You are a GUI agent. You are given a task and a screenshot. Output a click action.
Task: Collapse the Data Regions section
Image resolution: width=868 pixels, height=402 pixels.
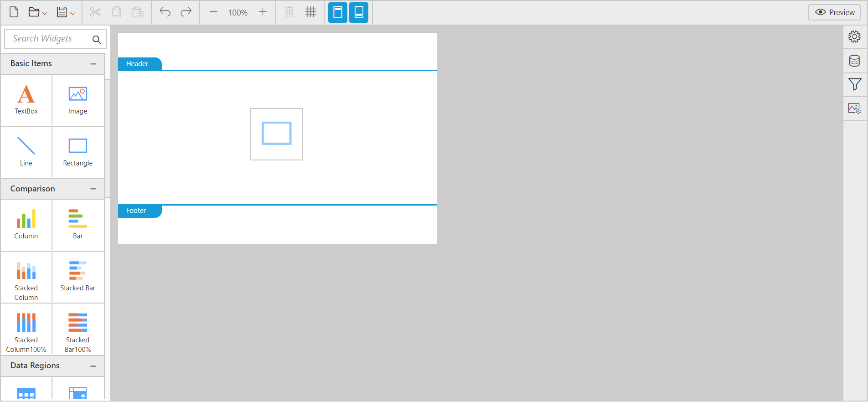coord(93,366)
